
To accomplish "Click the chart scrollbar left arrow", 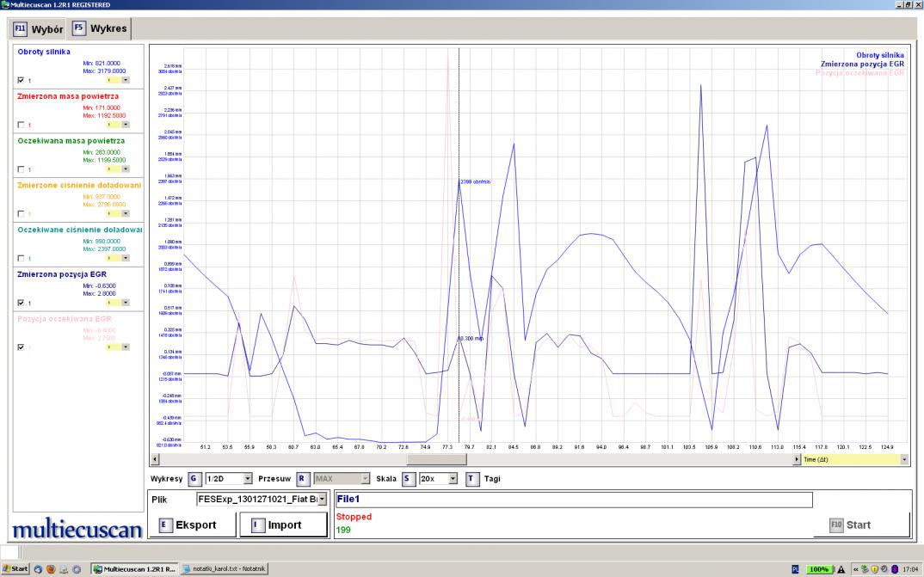I will (156, 459).
